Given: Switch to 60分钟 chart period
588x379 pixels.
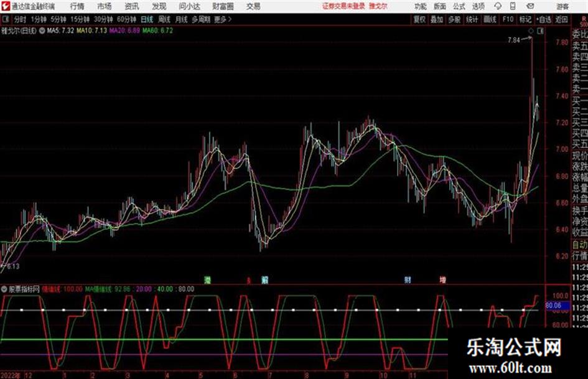Looking at the screenshot, I should coord(126,19).
